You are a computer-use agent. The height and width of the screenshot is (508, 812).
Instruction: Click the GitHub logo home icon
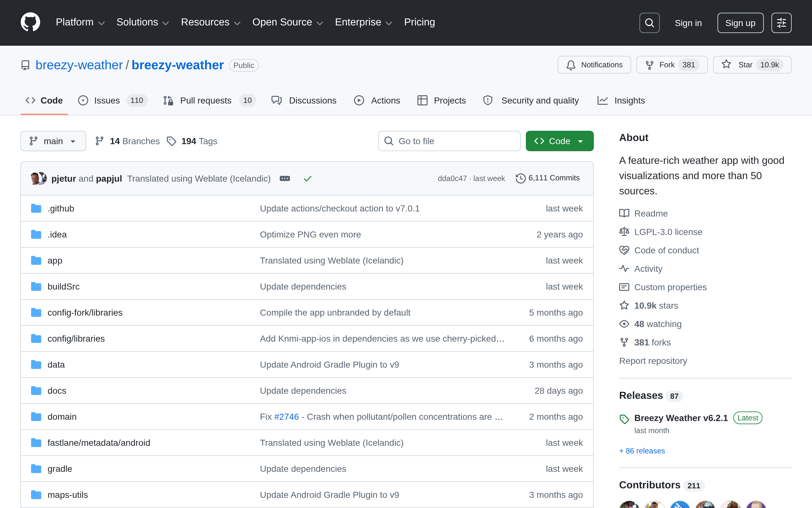coord(30,22)
